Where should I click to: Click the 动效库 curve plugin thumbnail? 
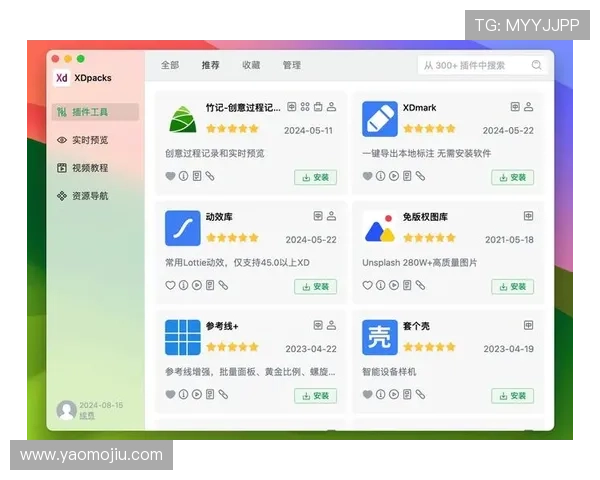click(183, 228)
